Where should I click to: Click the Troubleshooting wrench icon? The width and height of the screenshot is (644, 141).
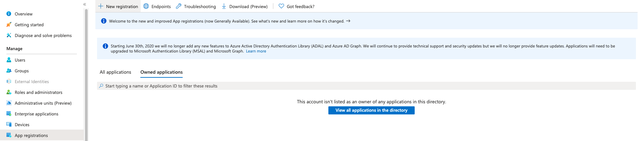179,6
